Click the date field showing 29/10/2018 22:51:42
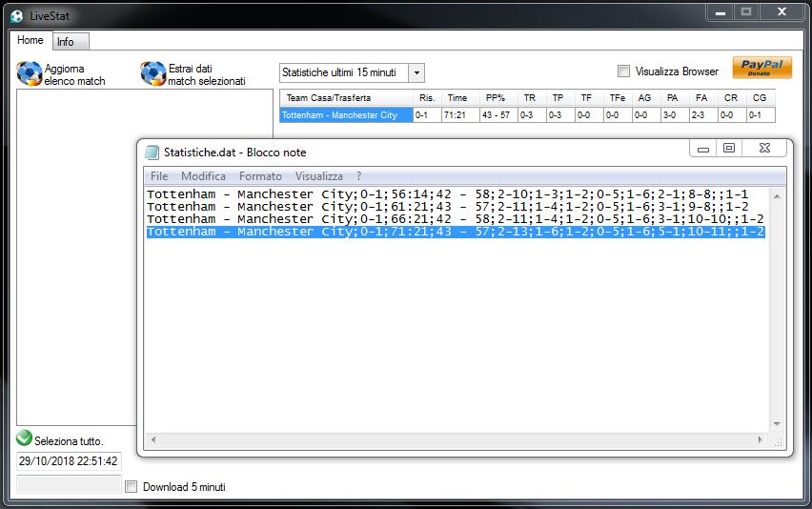Viewport: 812px width, 509px height. (69, 460)
